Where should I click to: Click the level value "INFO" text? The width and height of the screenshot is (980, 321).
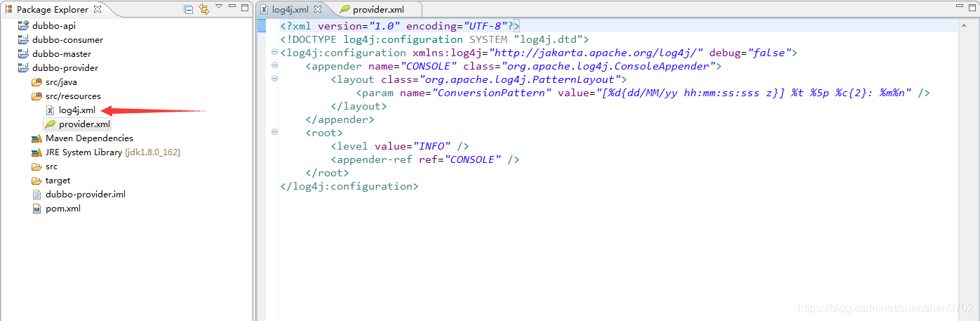(x=431, y=146)
